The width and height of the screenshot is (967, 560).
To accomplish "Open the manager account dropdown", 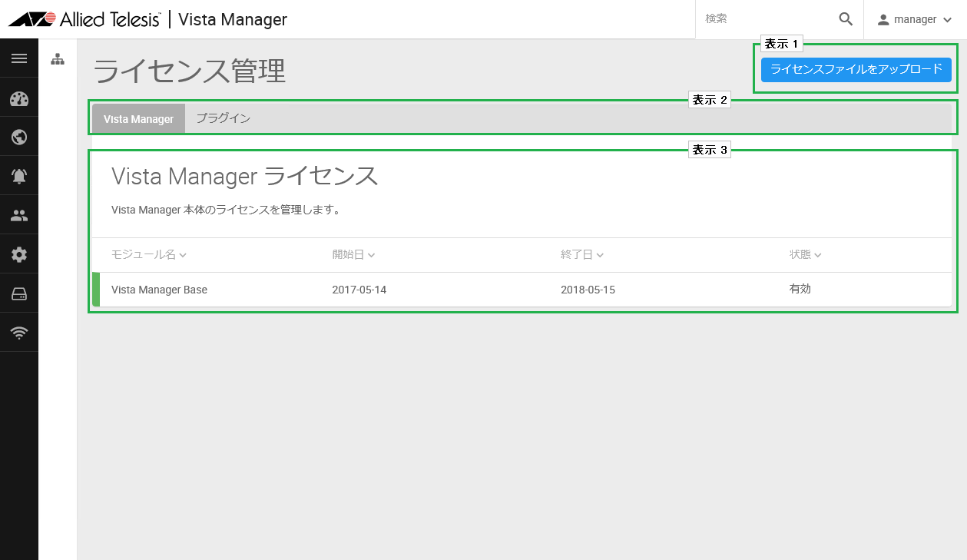I will coord(915,19).
